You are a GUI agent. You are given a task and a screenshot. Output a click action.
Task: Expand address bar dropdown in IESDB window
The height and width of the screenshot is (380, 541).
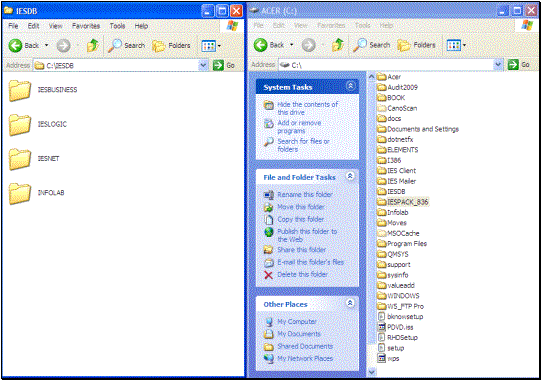click(204, 65)
